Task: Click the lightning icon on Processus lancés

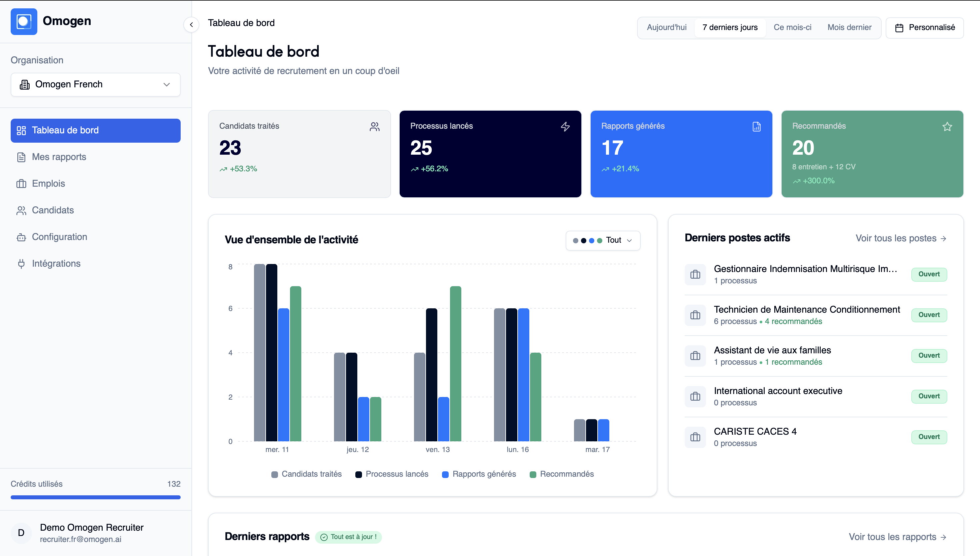Action: click(x=565, y=126)
